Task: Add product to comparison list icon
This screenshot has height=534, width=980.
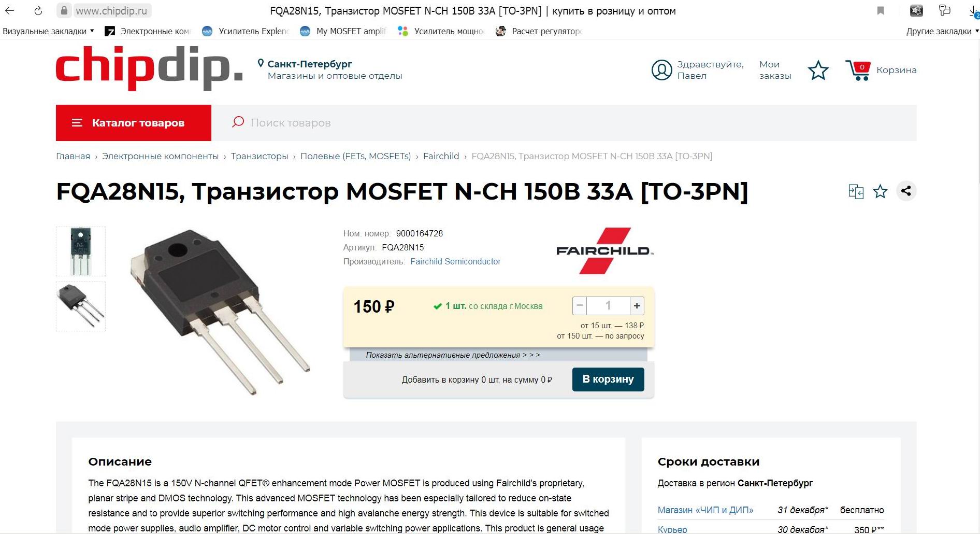Action: tap(856, 191)
